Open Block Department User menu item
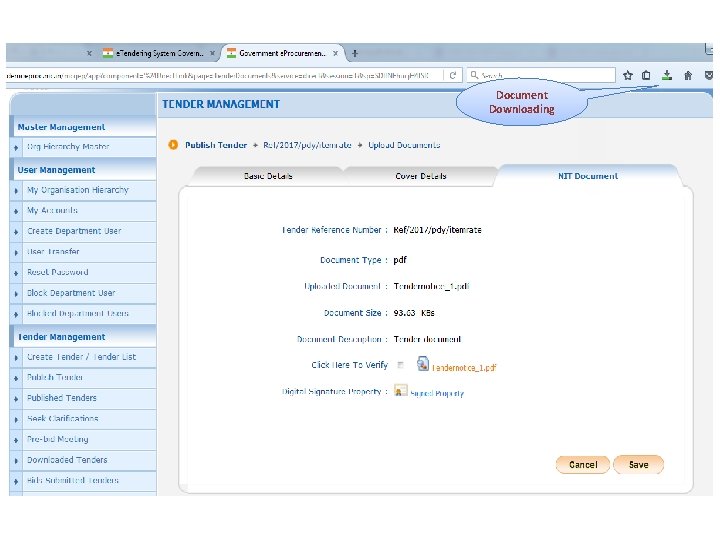Image resolution: width=720 pixels, height=540 pixels. tap(71, 293)
